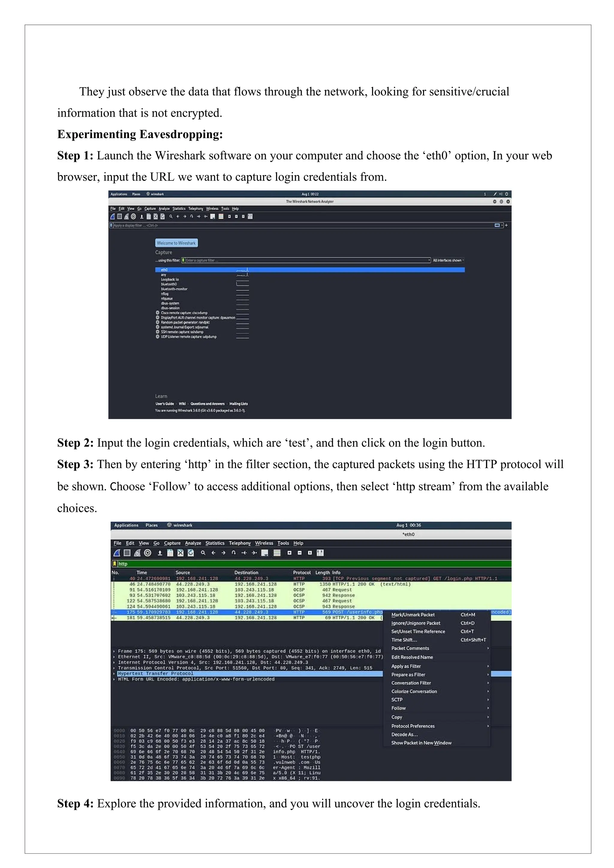Click the close capture file X icon in eth0 window
The width and height of the screenshot is (614, 868).
coord(180,553)
